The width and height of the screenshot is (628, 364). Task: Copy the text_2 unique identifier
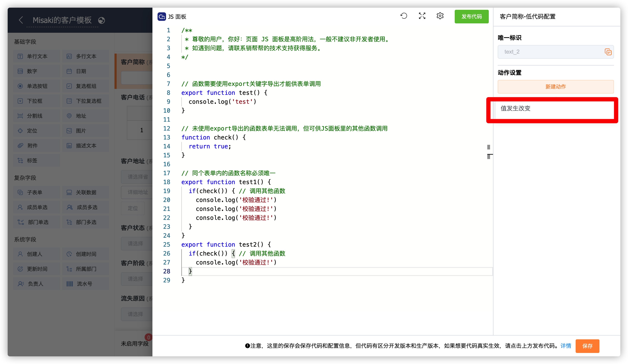(x=608, y=52)
